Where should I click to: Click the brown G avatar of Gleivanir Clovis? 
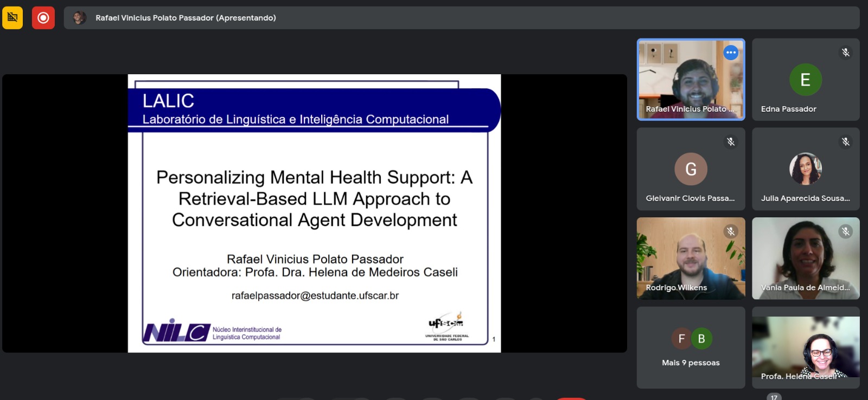coord(691,169)
